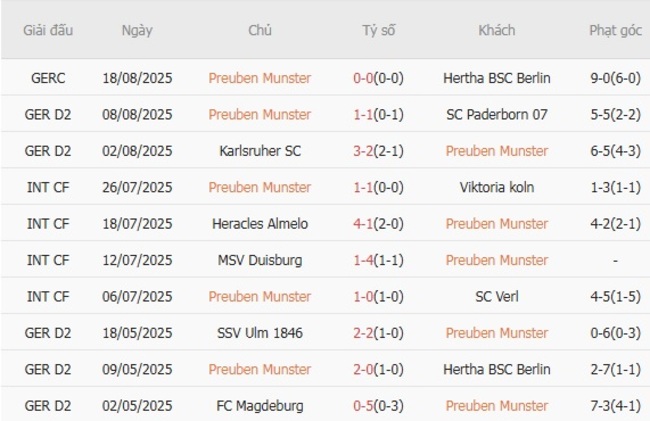Click the 1-4(1-1) score link
This screenshot has width=650, height=421.
pos(379,260)
